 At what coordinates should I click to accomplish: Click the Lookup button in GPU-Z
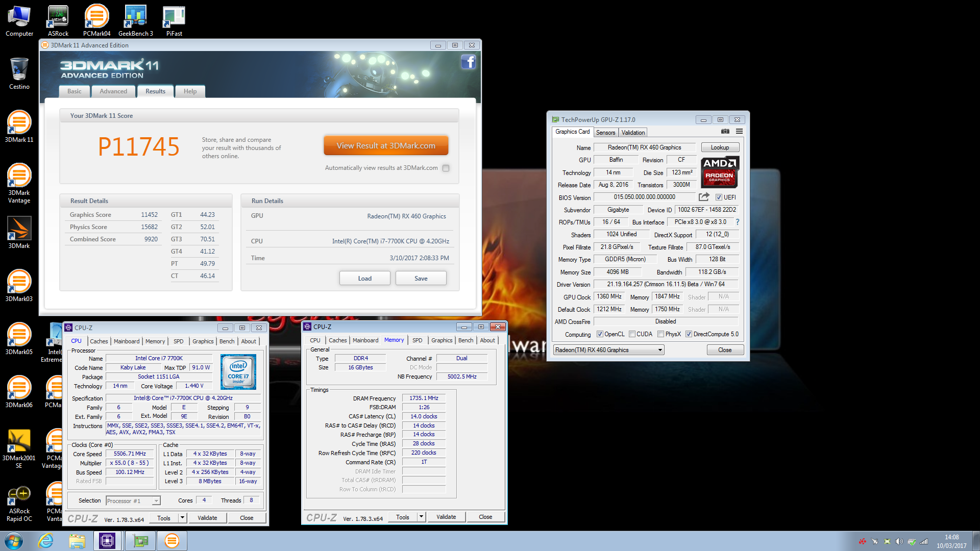720,147
